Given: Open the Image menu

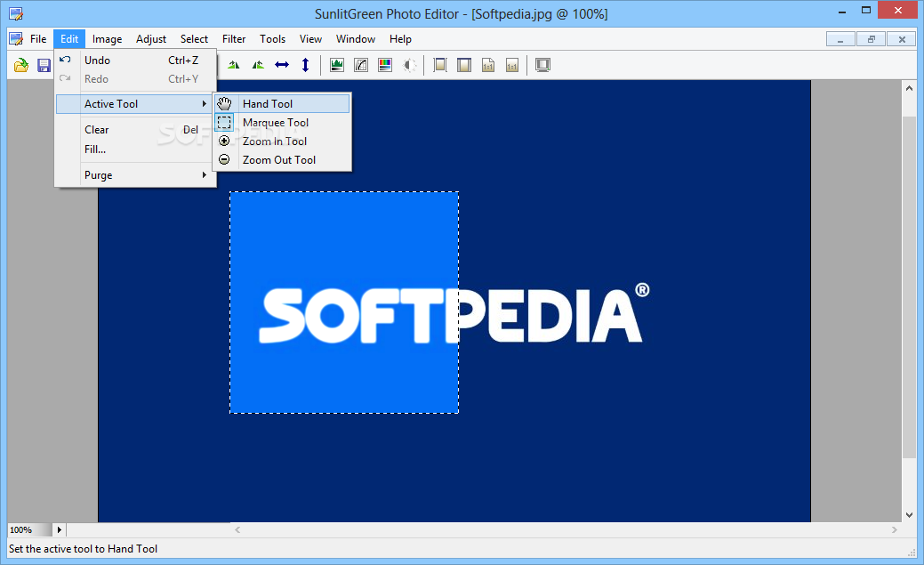Looking at the screenshot, I should [108, 39].
